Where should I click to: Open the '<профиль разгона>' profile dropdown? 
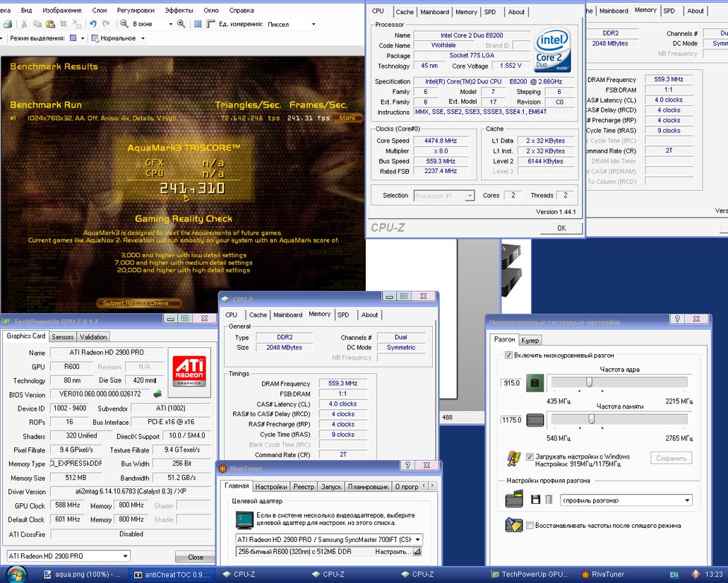(x=626, y=500)
